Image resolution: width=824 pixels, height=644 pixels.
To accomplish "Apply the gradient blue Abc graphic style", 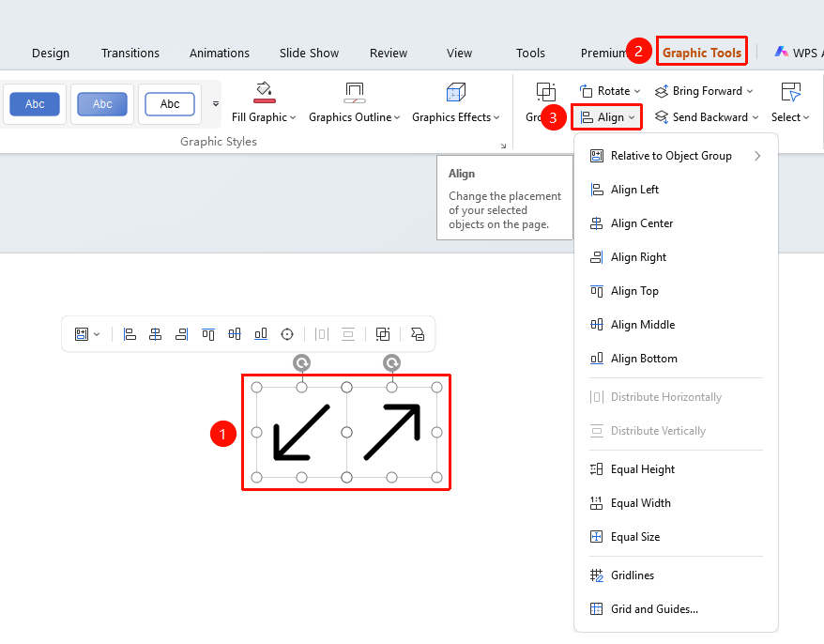I will click(x=102, y=104).
